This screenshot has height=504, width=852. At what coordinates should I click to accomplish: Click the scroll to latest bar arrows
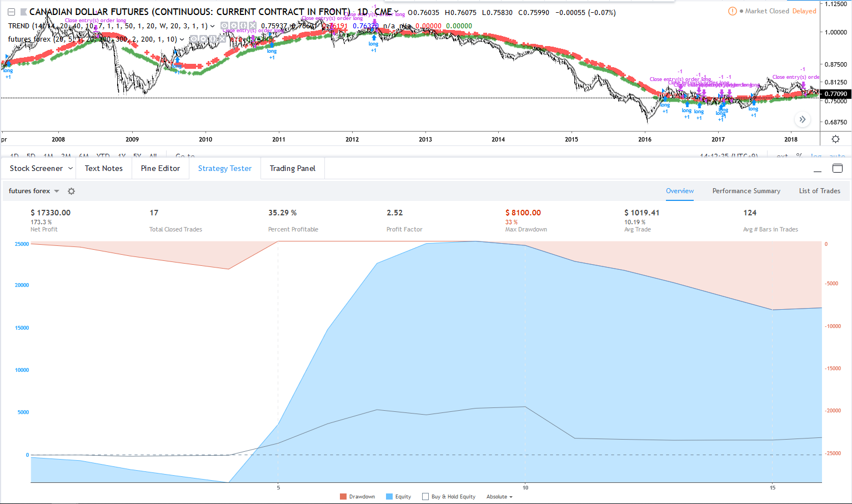coord(802,119)
